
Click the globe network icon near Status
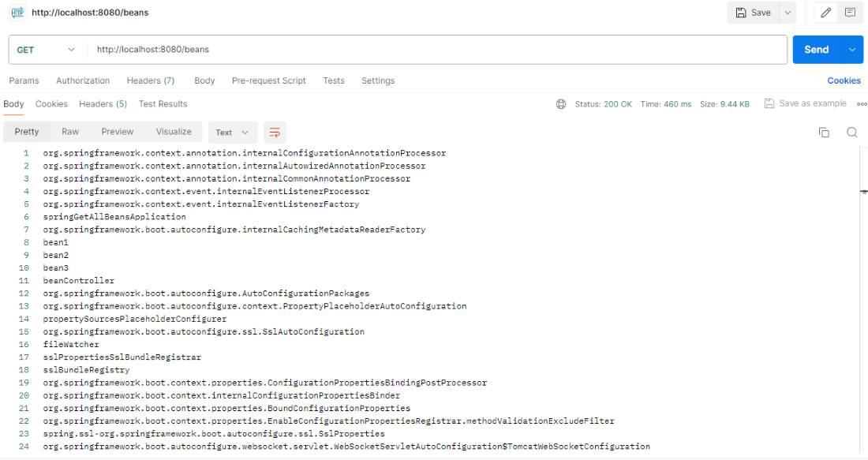(561, 104)
